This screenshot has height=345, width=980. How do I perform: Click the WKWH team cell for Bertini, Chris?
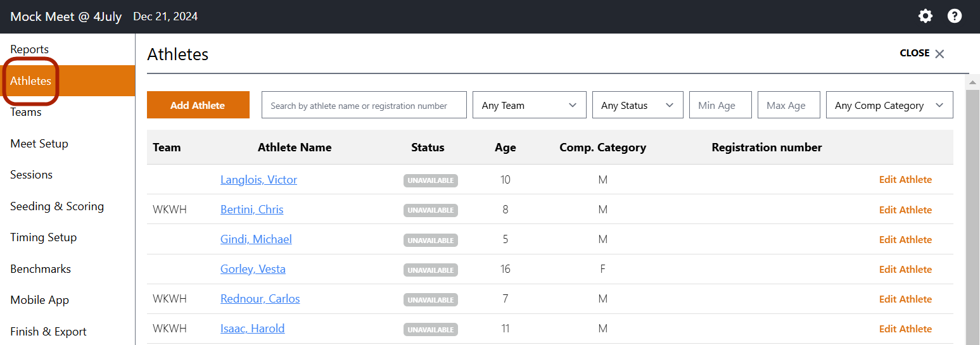(x=170, y=210)
